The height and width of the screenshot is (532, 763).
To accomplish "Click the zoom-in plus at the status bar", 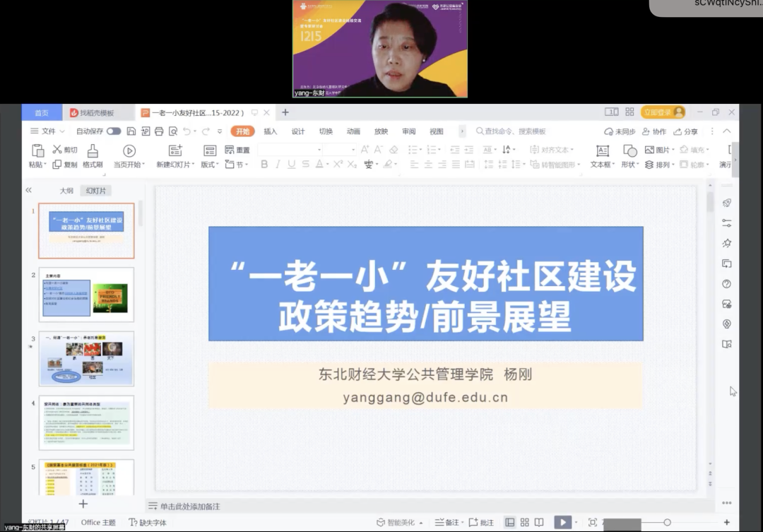I will [726, 522].
